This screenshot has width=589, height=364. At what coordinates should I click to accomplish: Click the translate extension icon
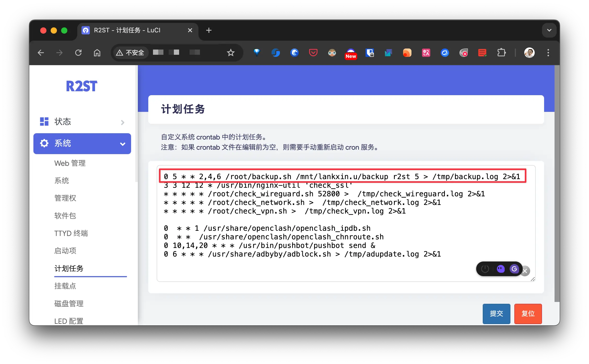426,53
